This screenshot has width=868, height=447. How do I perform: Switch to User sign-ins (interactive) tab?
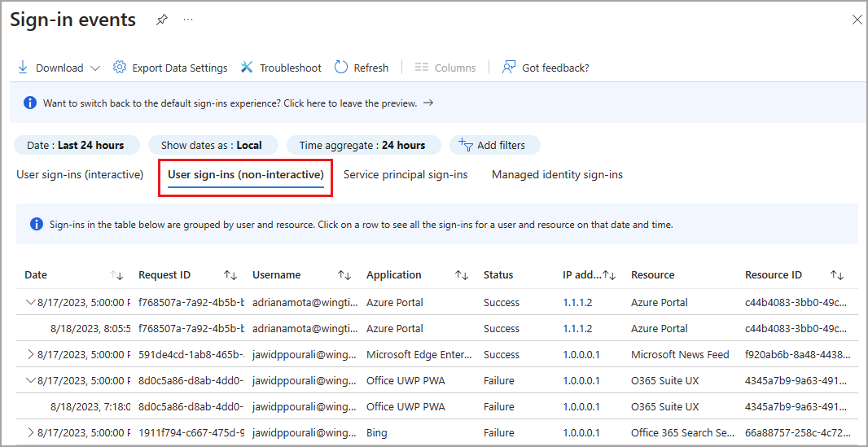pos(80,174)
